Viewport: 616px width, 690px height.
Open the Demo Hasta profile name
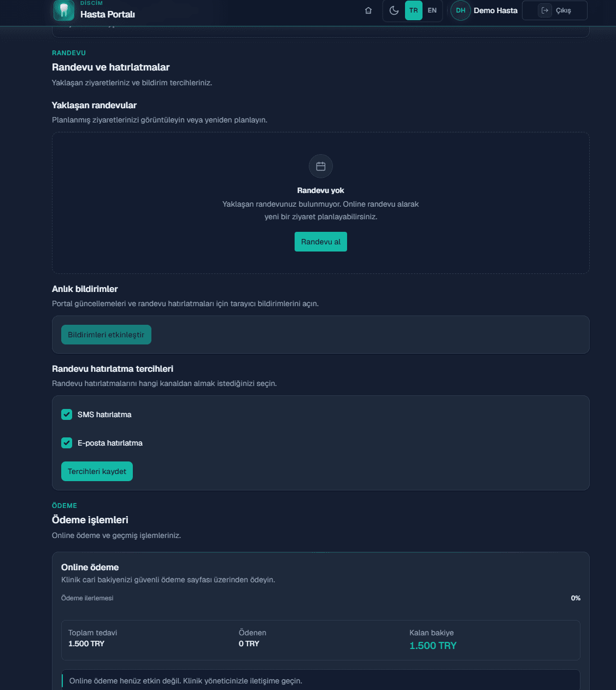(x=495, y=10)
